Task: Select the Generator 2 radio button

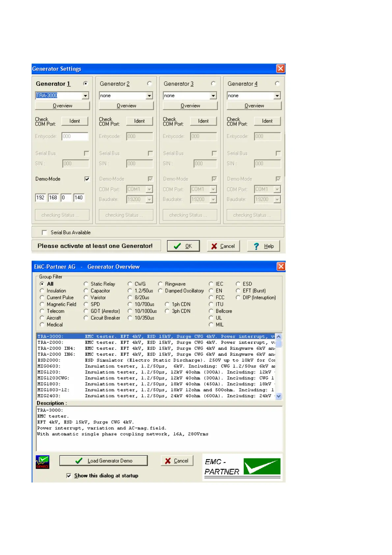Action: 149,84
